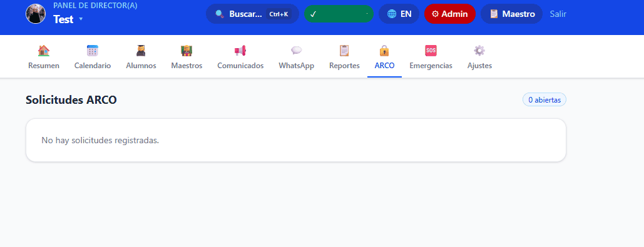
Task: Expand the Test school dropdown
Action: 68,19
